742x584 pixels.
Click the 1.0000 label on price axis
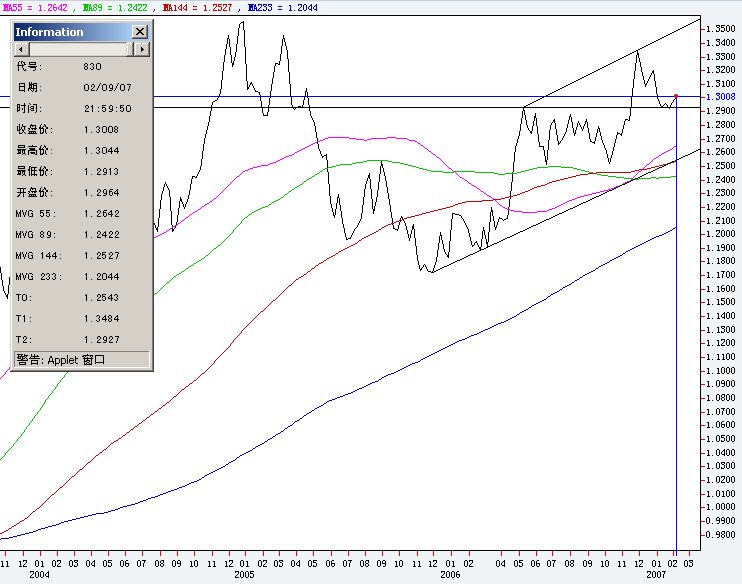coord(721,507)
